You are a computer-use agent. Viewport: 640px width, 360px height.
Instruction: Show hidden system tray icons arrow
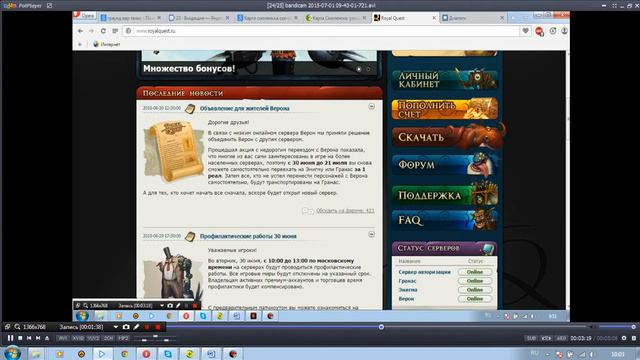[548, 354]
